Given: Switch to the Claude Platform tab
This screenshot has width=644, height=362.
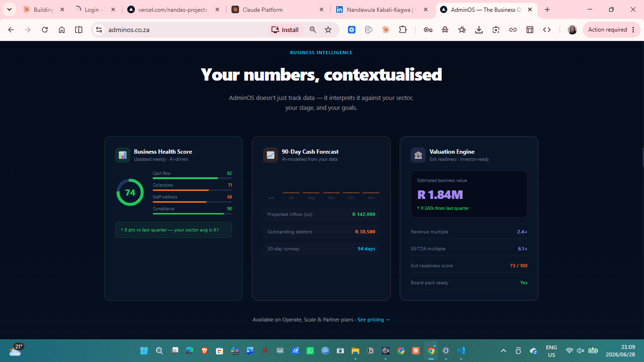Looking at the screenshot, I should [278, 9].
